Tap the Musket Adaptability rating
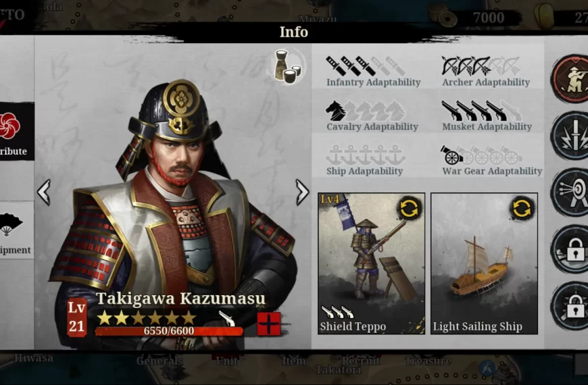This screenshot has height=385, width=588. 487,115
